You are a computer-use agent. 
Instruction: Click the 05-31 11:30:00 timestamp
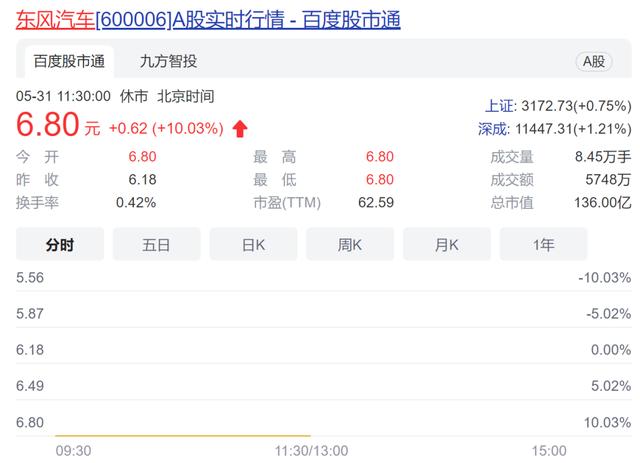63,96
